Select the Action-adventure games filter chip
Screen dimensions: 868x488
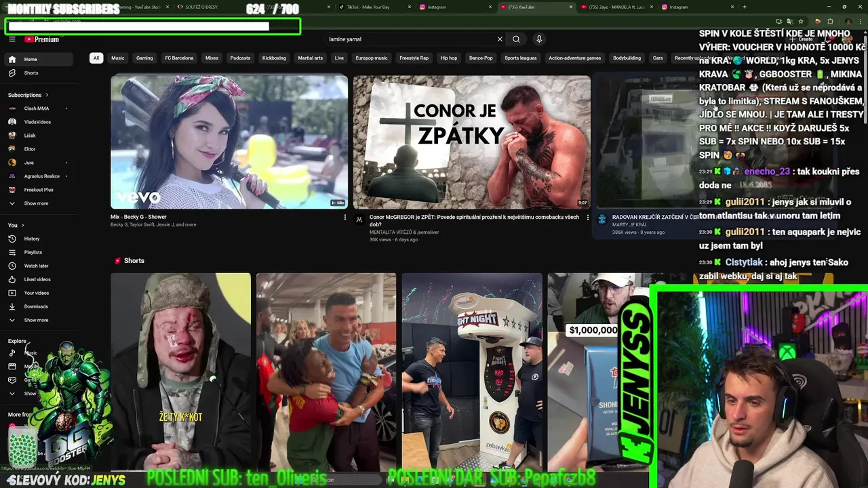pyautogui.click(x=574, y=58)
